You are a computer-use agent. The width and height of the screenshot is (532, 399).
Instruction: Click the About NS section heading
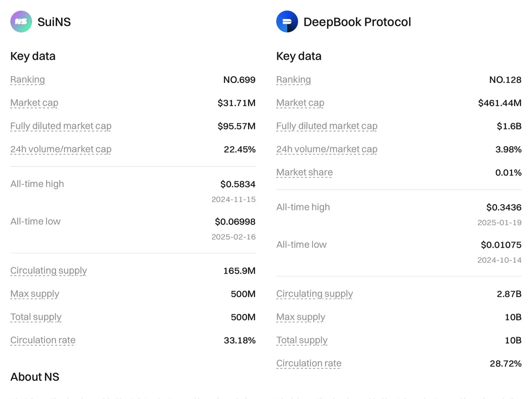(x=34, y=377)
